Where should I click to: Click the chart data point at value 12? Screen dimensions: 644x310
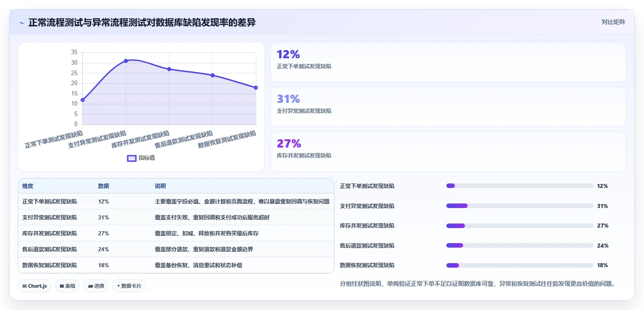pyautogui.click(x=83, y=100)
